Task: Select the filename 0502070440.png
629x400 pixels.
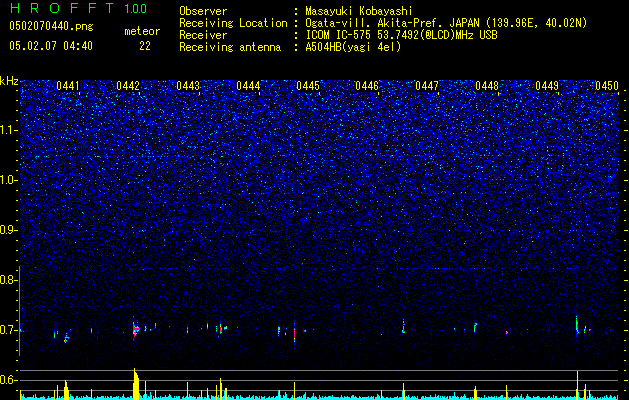Action: [x=51, y=27]
